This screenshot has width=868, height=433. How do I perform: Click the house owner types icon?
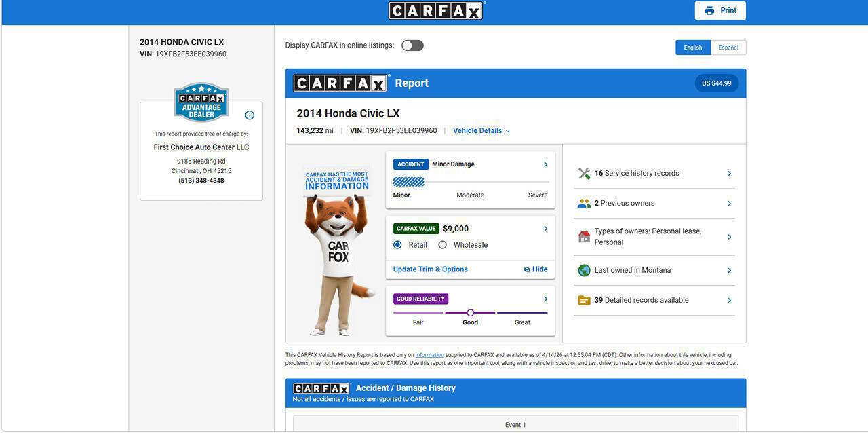tap(584, 237)
